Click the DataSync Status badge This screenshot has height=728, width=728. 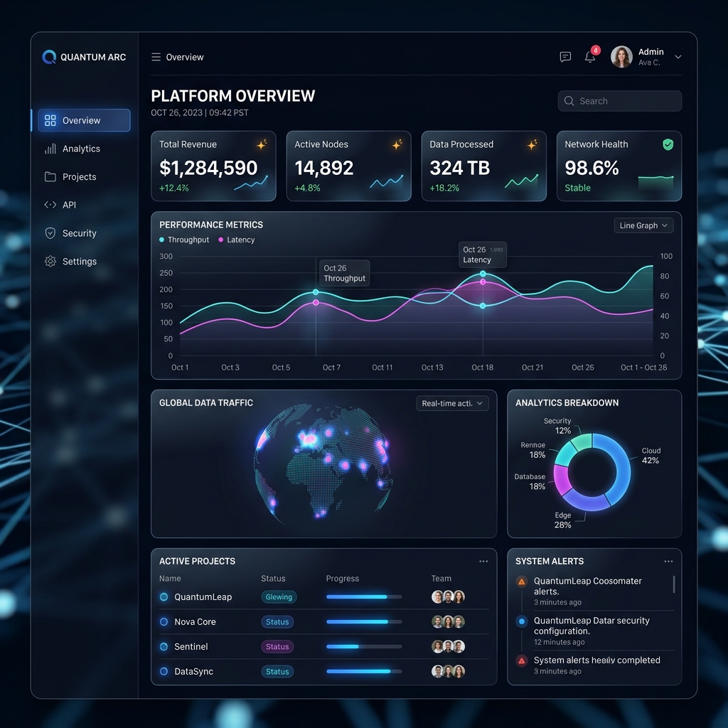[277, 671]
